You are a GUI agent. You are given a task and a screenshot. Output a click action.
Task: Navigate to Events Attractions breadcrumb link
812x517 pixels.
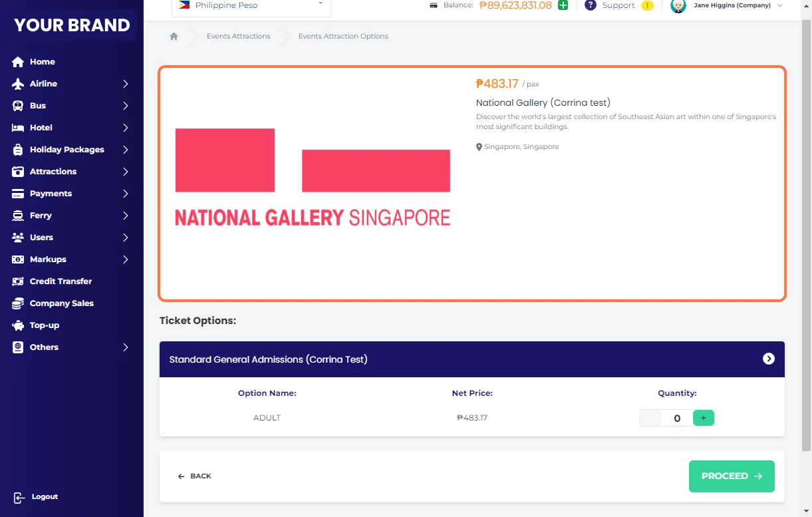(238, 37)
